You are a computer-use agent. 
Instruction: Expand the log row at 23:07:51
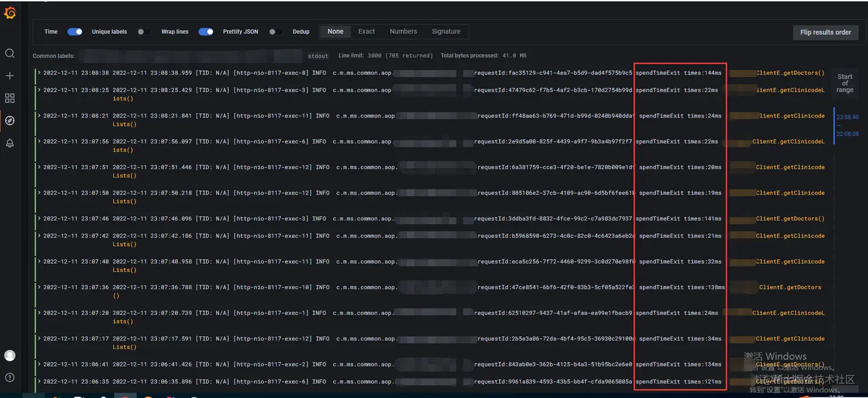(x=39, y=167)
